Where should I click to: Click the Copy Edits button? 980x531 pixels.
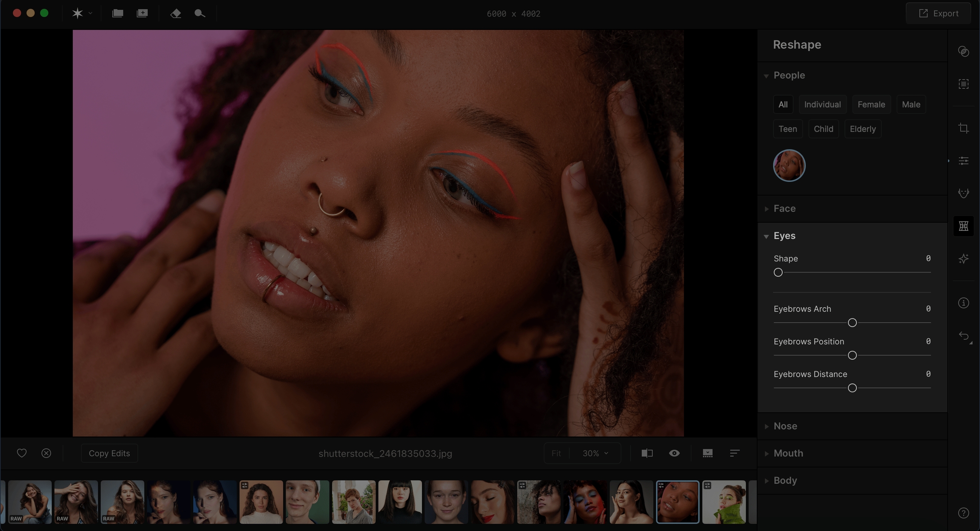point(109,453)
